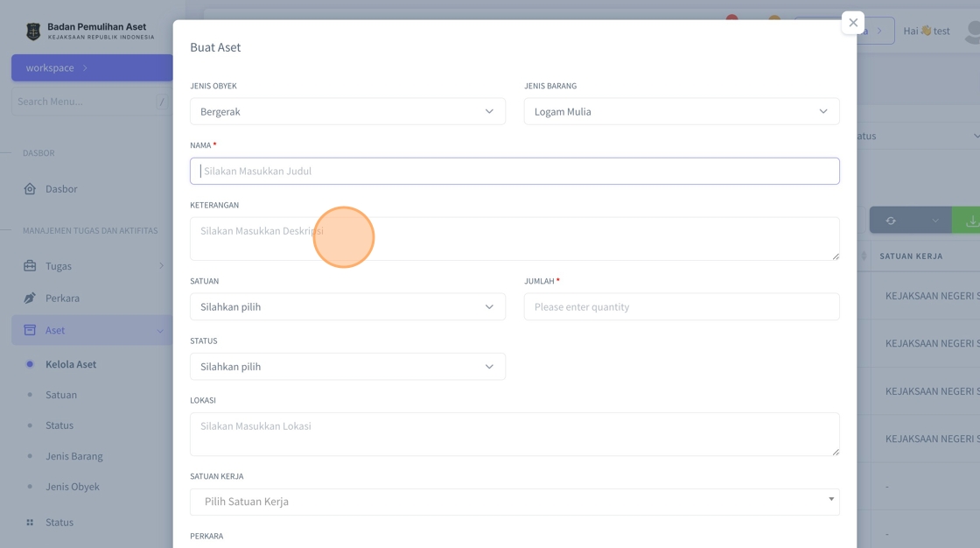The image size is (980, 548).
Task: Click the Tugas expand chevron
Action: point(161,266)
